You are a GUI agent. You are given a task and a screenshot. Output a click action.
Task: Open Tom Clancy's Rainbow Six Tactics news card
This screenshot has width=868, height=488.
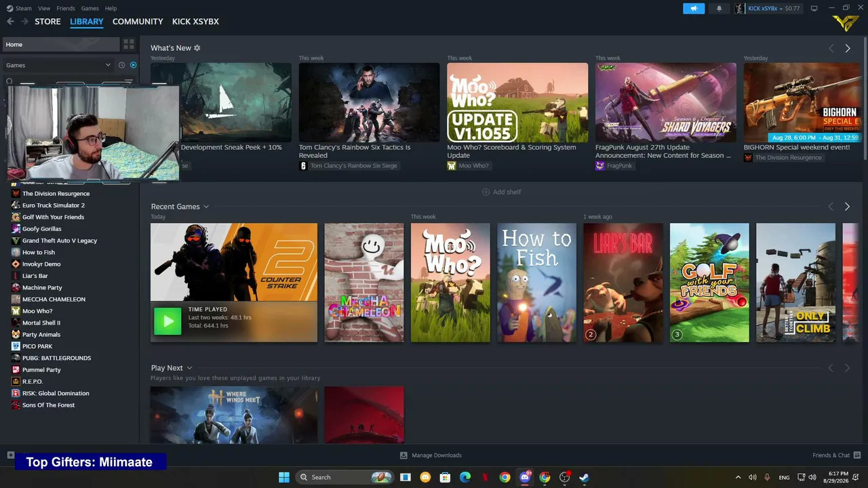369,103
